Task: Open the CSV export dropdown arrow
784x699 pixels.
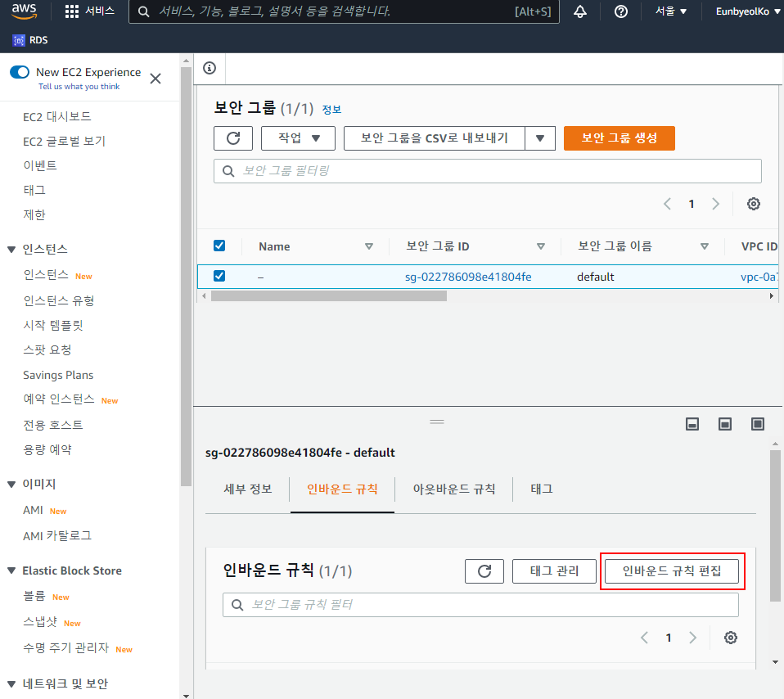Action: coord(540,138)
